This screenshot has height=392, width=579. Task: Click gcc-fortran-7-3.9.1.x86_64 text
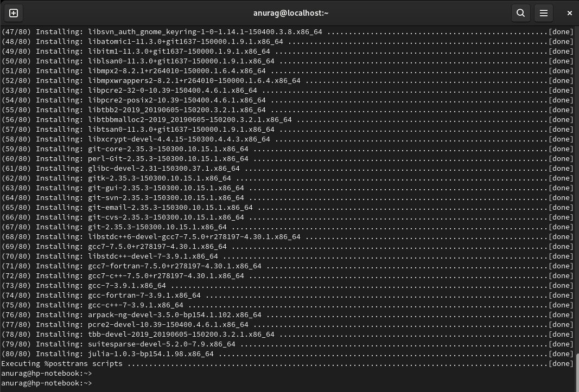point(144,295)
